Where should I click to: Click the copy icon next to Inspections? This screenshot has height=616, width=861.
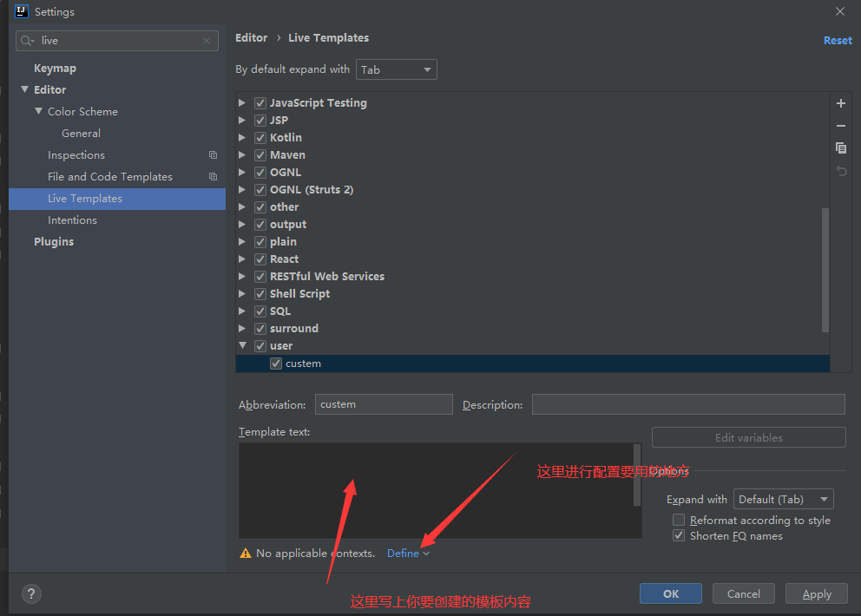(x=213, y=155)
